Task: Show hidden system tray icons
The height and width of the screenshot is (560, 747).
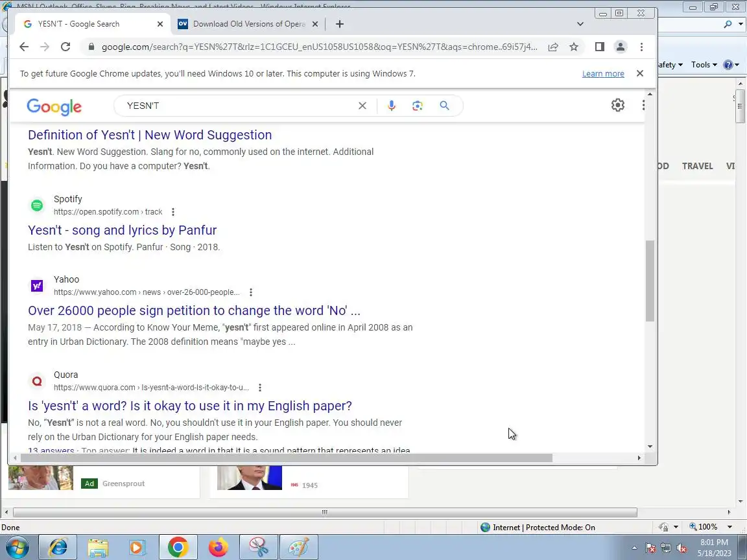Action: tap(634, 548)
